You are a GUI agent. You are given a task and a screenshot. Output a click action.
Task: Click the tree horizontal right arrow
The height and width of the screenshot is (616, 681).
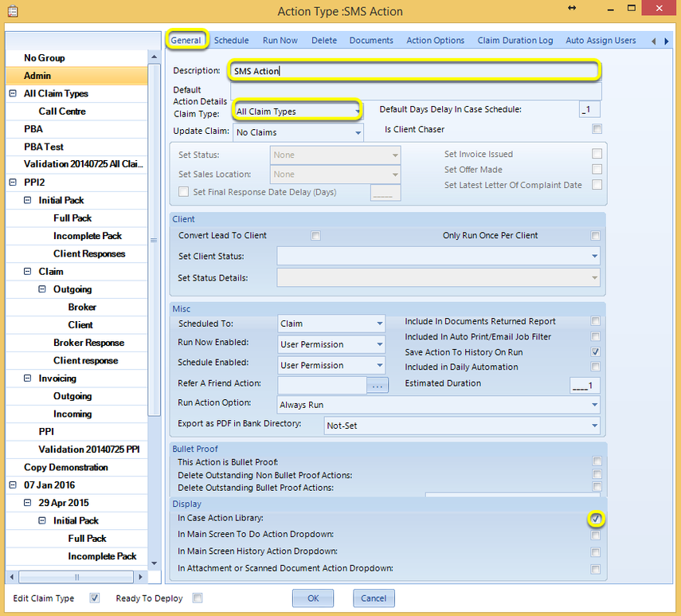pos(140,577)
